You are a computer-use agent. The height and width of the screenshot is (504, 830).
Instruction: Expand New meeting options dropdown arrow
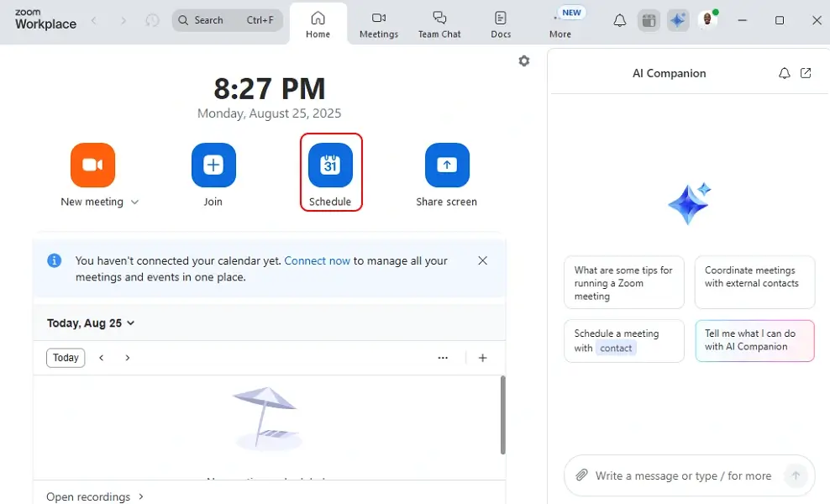pos(134,202)
